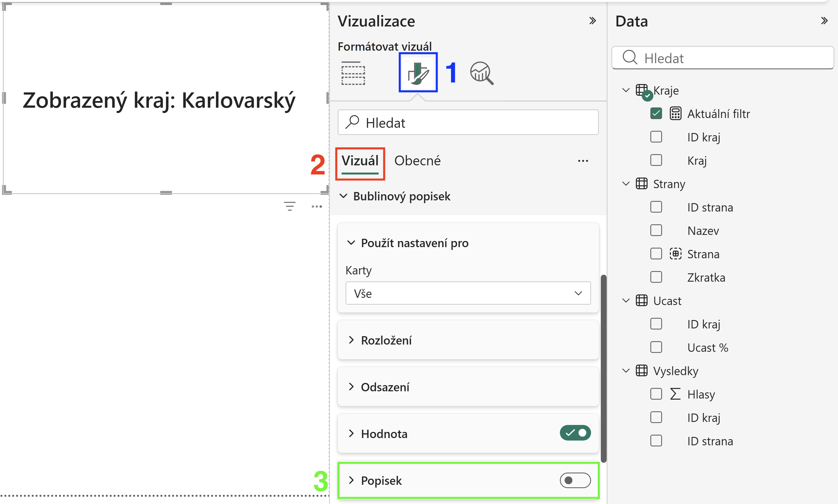The height and width of the screenshot is (504, 838).
Task: Click the Vysledky table icon
Action: coord(641,370)
